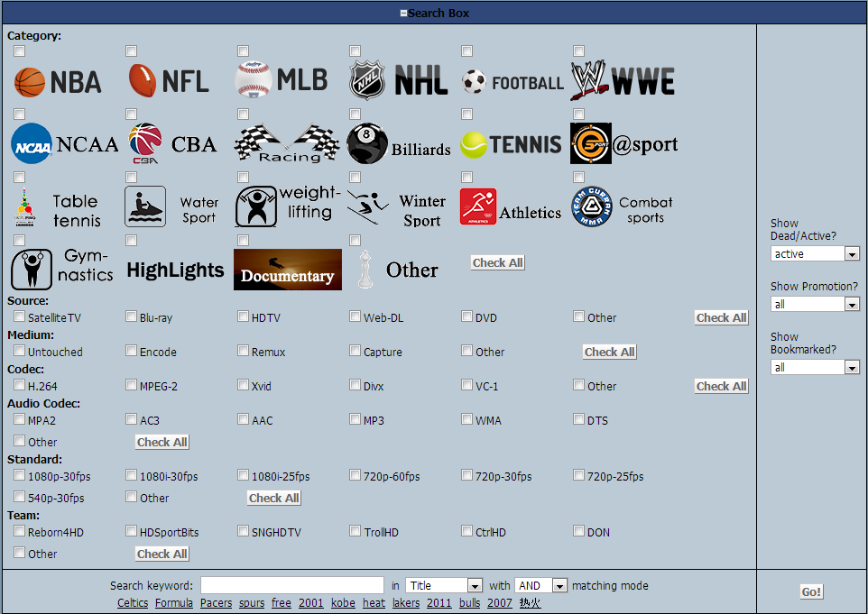This screenshot has width=868, height=614.
Task: Click the Gymnastics rings icon
Action: (62, 269)
